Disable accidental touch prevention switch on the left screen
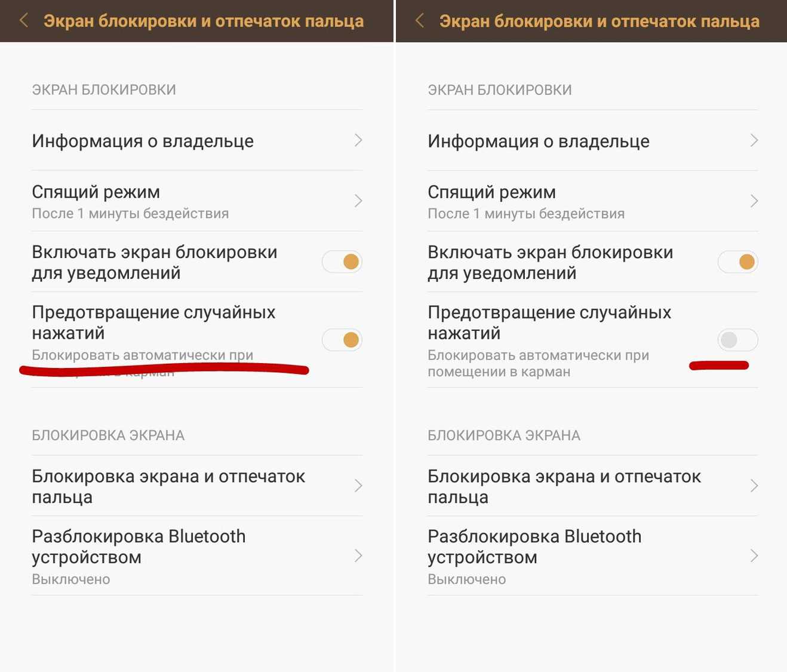This screenshot has width=787, height=672. [342, 340]
